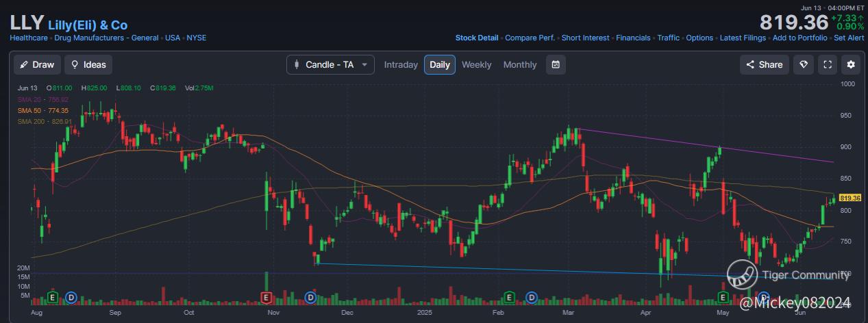
Task: Open the Options link
Action: pyautogui.click(x=699, y=38)
